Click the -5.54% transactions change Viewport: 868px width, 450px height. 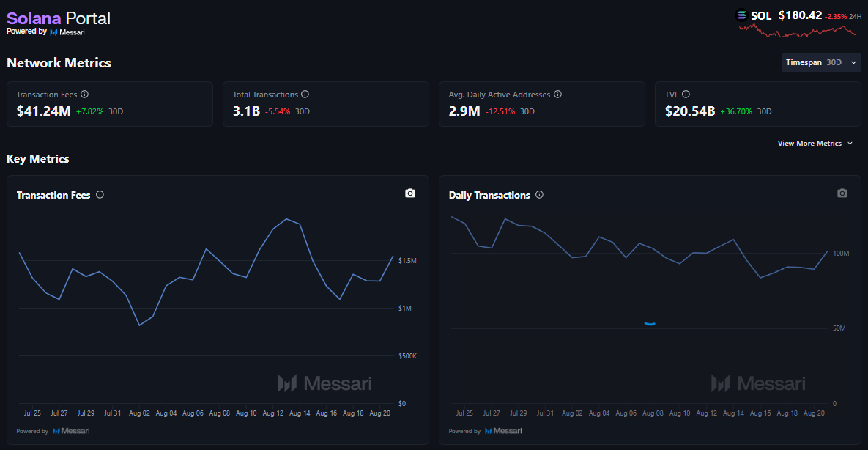point(278,111)
